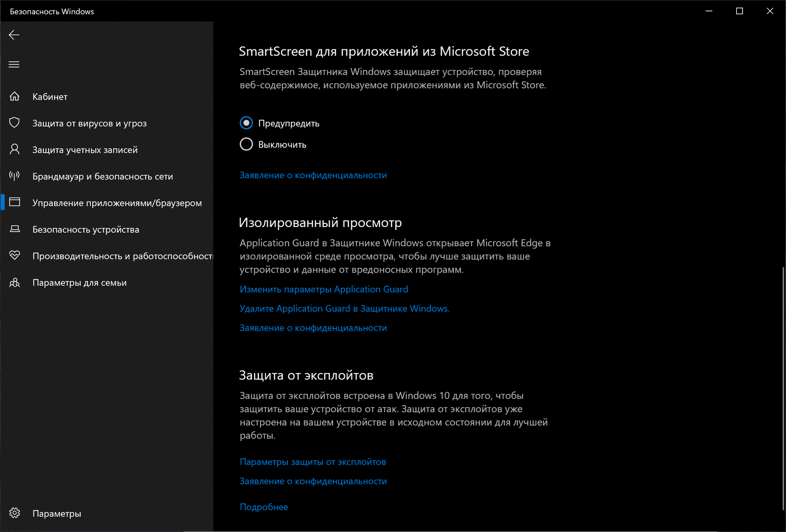Click Удалите Application Guard в Защитнике Windows
This screenshot has height=532, width=786.
[344, 309]
